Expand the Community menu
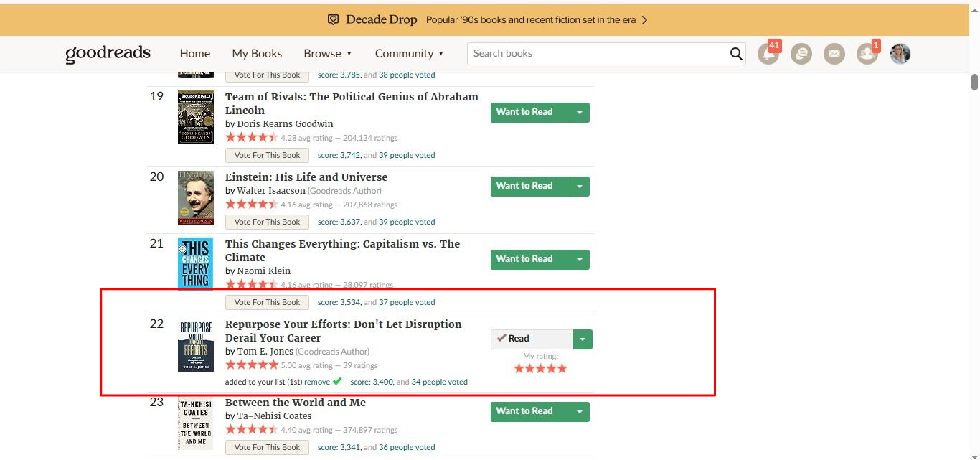The width and height of the screenshot is (980, 460). [x=409, y=54]
